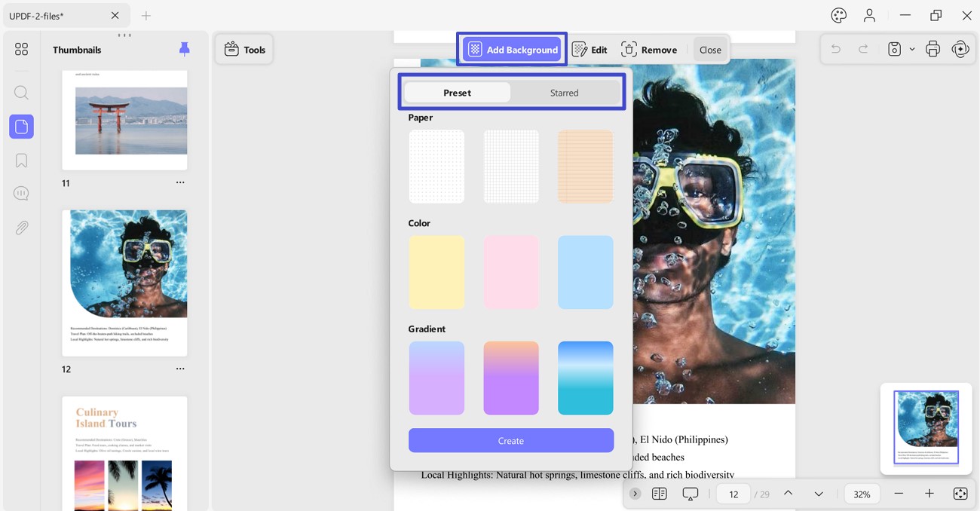Open the Bookmarks panel icon
980x511 pixels.
coord(21,161)
